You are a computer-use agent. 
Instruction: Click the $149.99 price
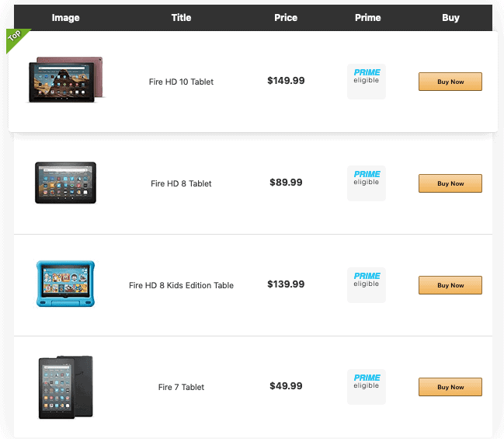point(286,81)
